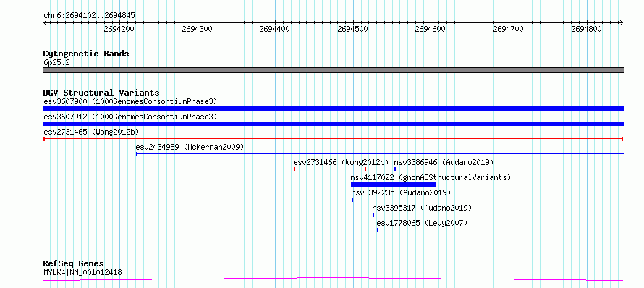The height and width of the screenshot is (288, 644).
Task: Click ruler position 2694200
Action: pos(119,29)
